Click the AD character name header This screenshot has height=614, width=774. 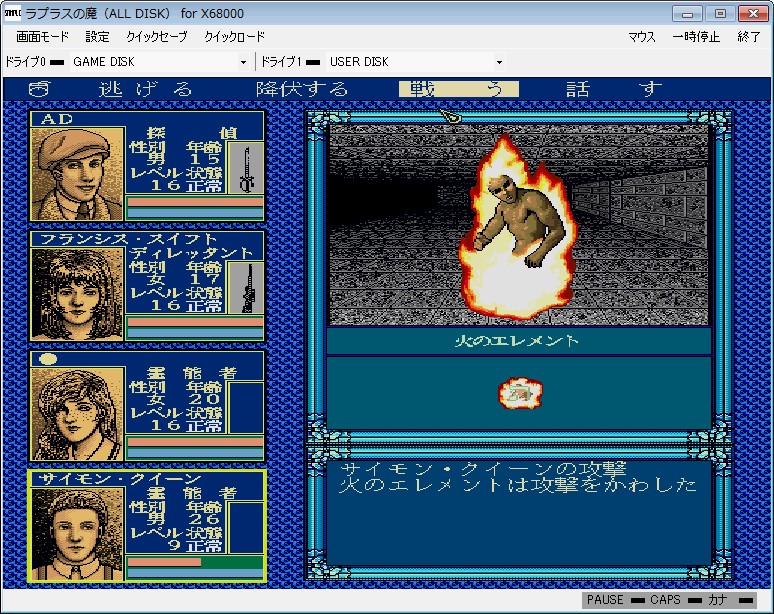[56, 119]
